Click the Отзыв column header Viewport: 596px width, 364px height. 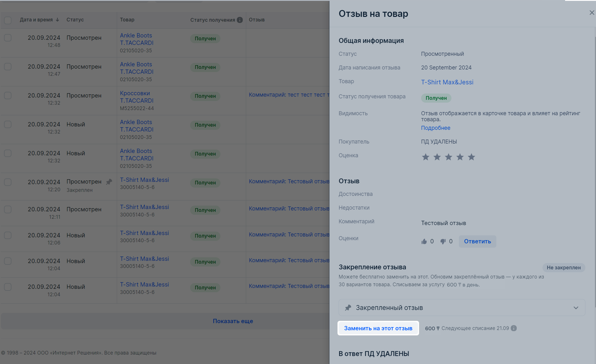[257, 20]
